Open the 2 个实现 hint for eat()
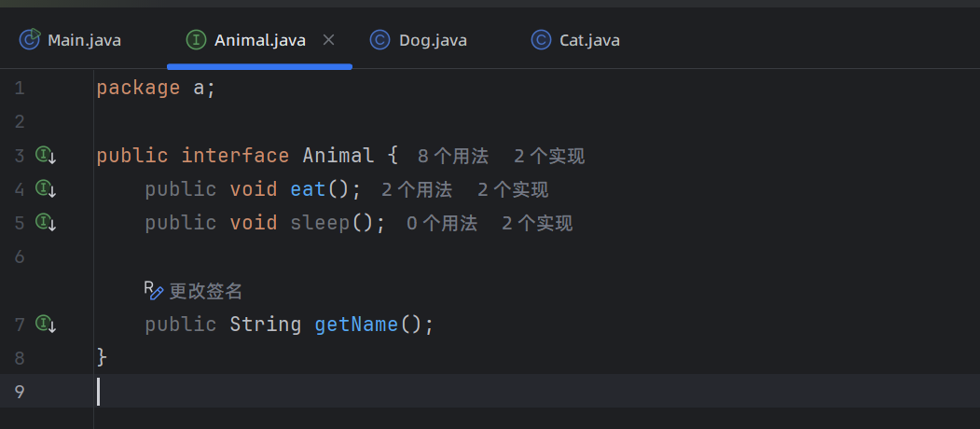 (x=513, y=190)
